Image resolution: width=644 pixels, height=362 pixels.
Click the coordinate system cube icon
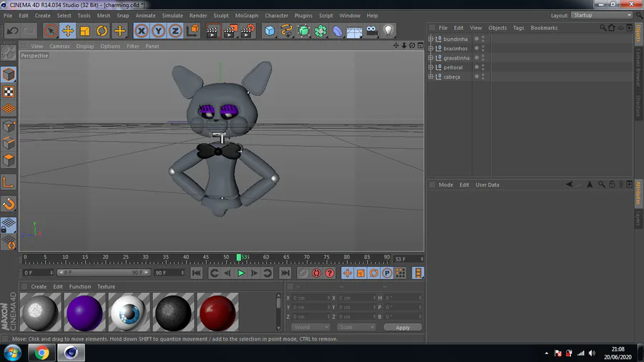(x=192, y=31)
